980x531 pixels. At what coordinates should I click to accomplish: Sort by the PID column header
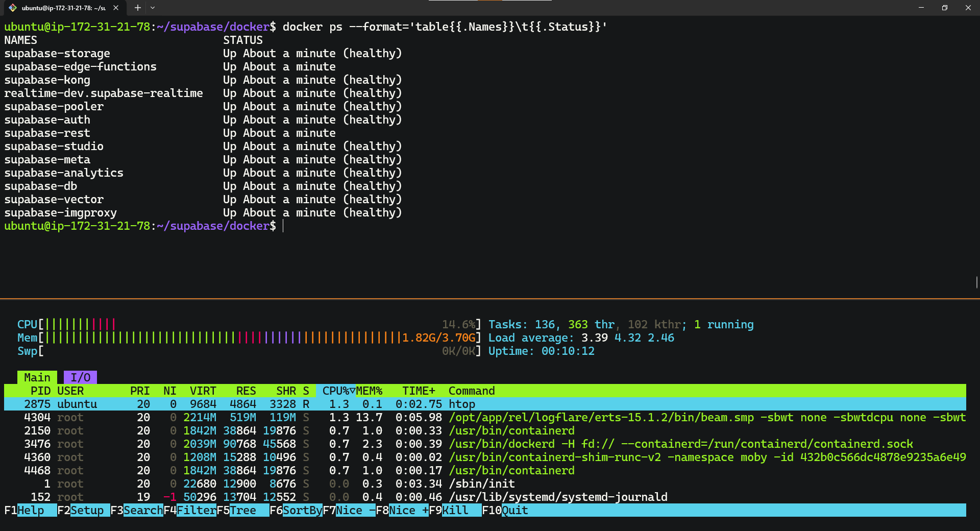coord(40,391)
